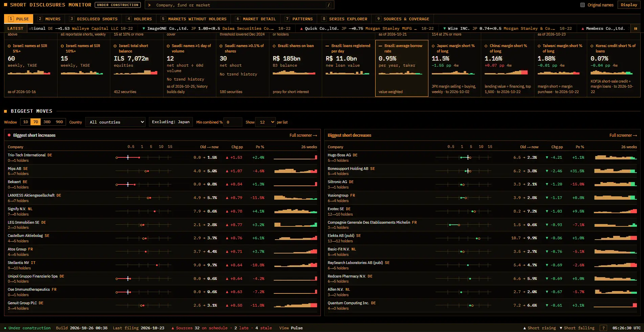Open Taiwan margin short % card
644x332 pixels.
(560, 69)
